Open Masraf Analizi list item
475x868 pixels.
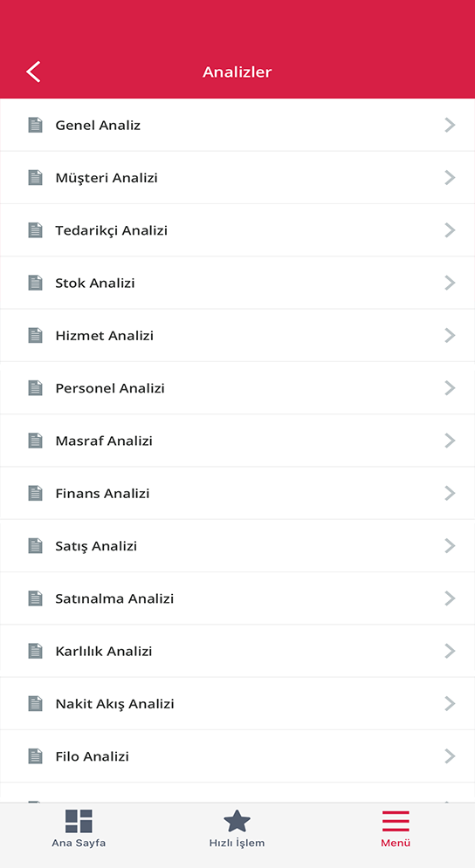tap(237, 441)
